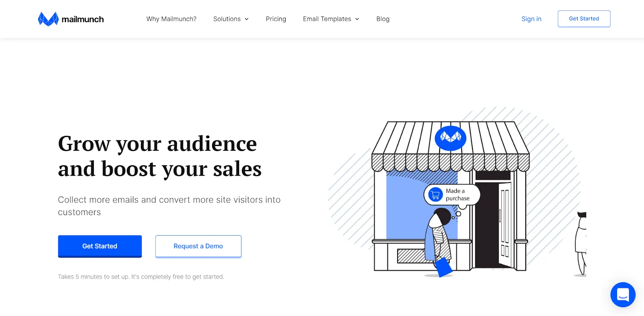The width and height of the screenshot is (644, 316).
Task: Click 'Collect more emails' subheading text
Action: pyautogui.click(x=169, y=206)
